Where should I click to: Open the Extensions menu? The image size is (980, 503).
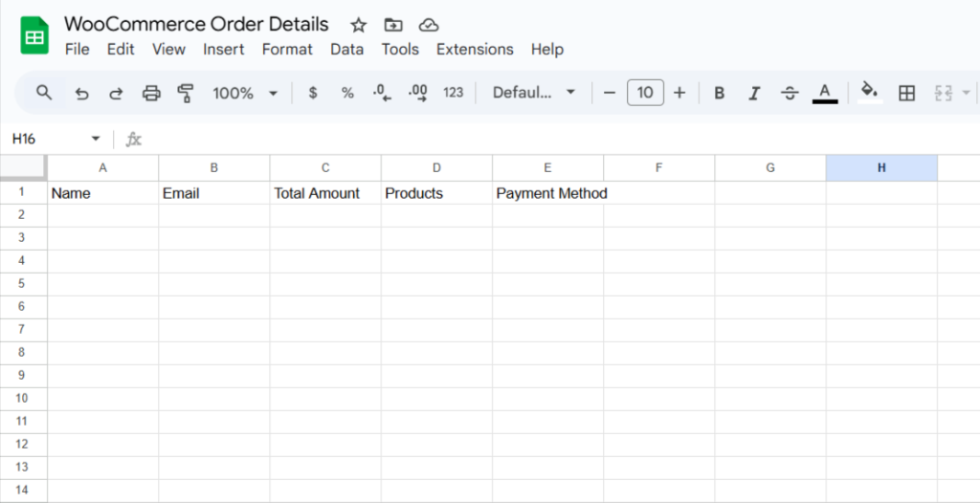click(x=475, y=49)
